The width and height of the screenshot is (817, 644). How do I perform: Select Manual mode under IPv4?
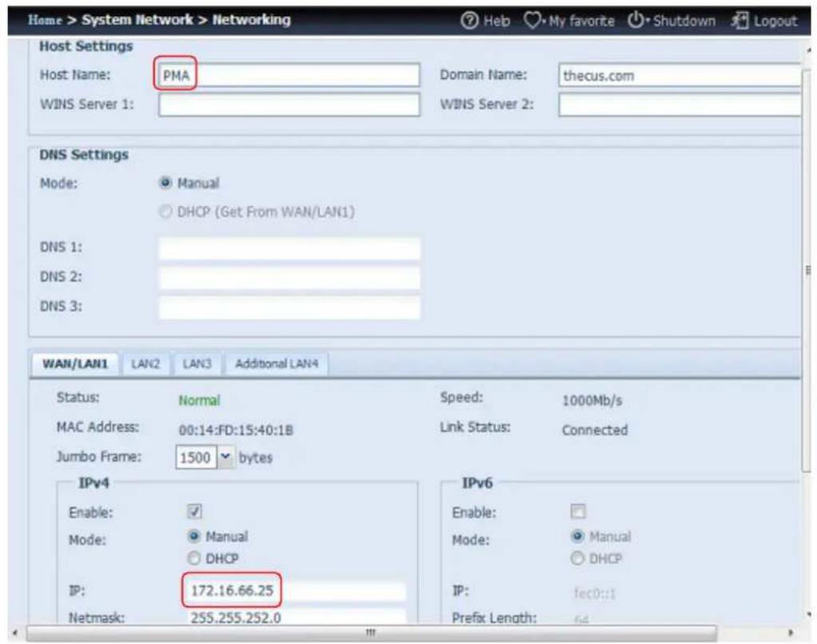coord(192,537)
